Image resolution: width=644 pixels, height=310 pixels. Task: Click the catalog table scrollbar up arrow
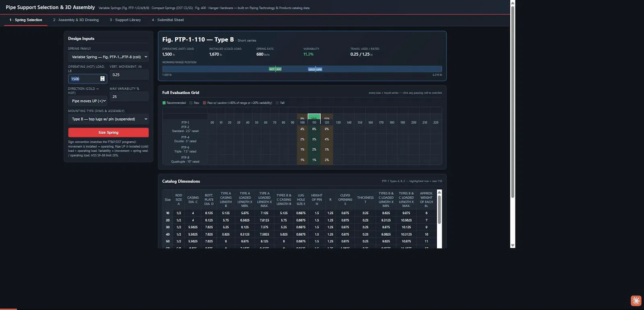point(439,192)
